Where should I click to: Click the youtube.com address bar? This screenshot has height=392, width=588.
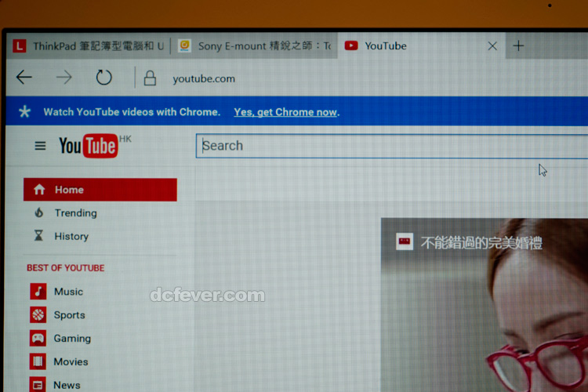tap(204, 78)
